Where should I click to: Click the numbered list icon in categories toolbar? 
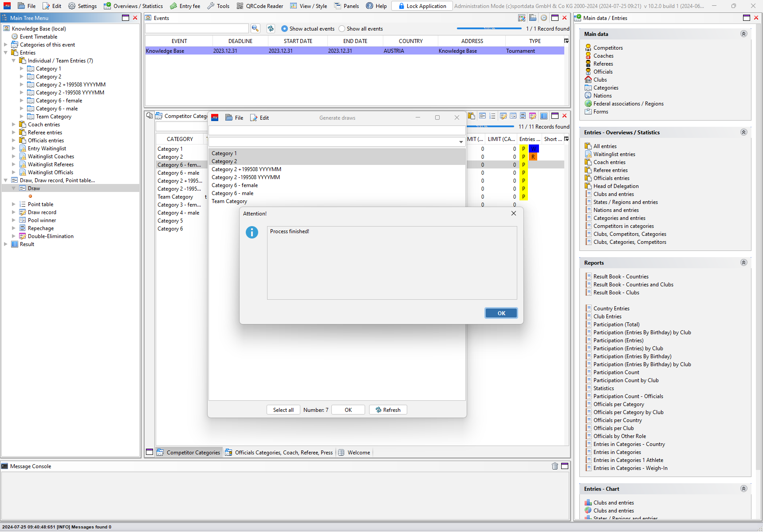tap(492, 116)
